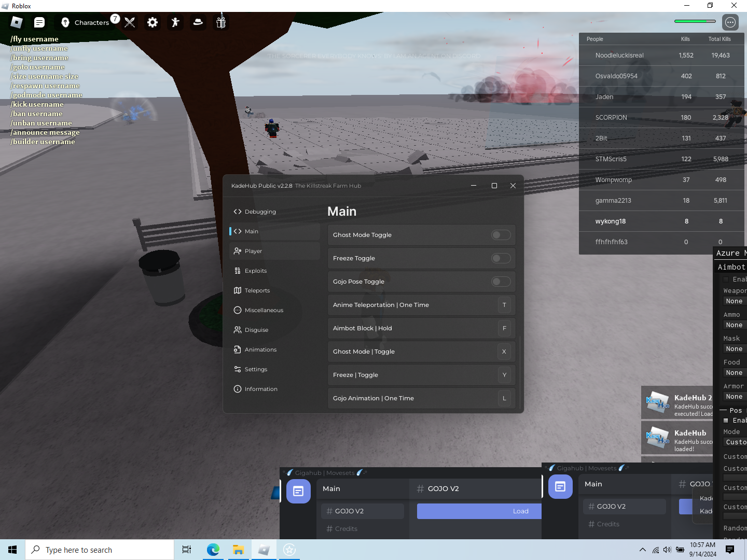Select GOJO V2 channel in right Gigahub

(625, 507)
